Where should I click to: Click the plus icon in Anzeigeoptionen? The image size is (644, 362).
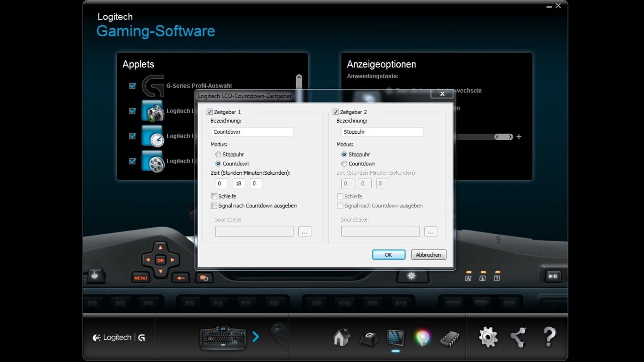519,137
